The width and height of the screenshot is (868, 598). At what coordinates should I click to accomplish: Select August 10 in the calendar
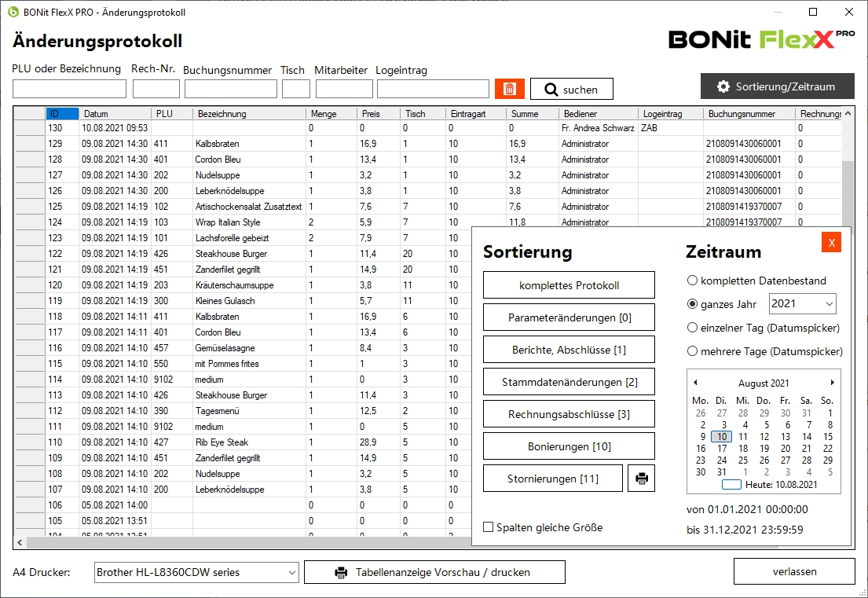(722, 436)
